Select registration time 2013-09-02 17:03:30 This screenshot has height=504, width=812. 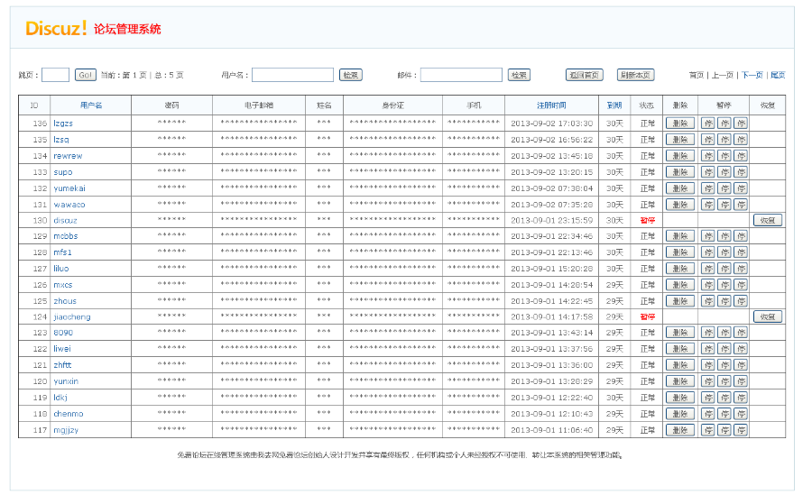point(551,124)
